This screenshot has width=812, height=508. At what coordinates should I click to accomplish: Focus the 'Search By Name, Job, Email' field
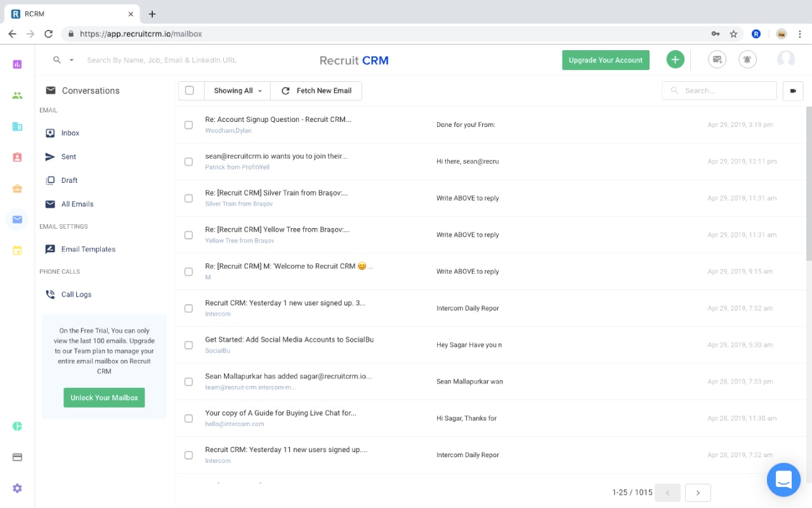pos(162,60)
